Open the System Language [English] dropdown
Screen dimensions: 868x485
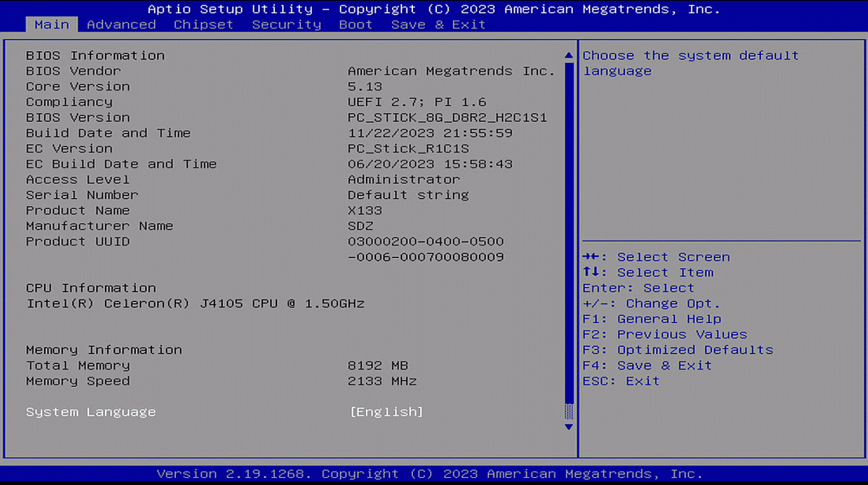pos(386,412)
